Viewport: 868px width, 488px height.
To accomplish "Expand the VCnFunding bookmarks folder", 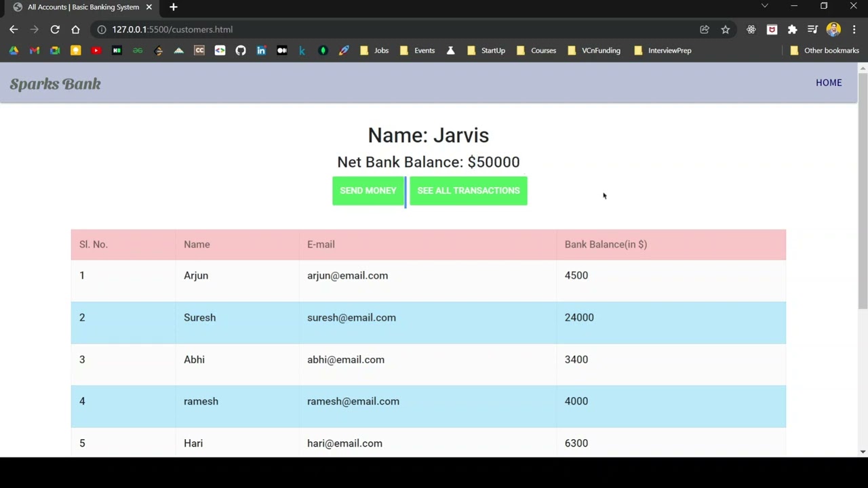I will (x=594, y=50).
